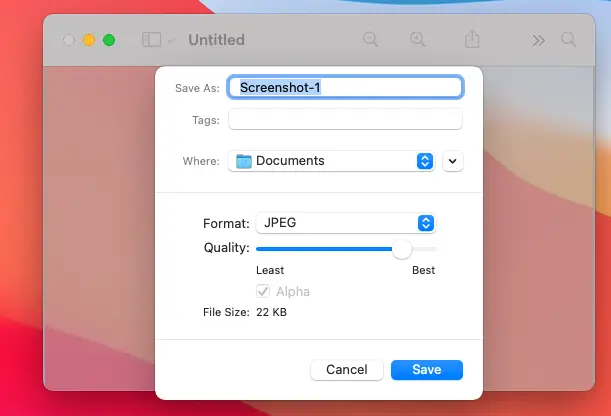611x416 pixels.
Task: Open the Format JPEG dropdown
Action: (346, 223)
